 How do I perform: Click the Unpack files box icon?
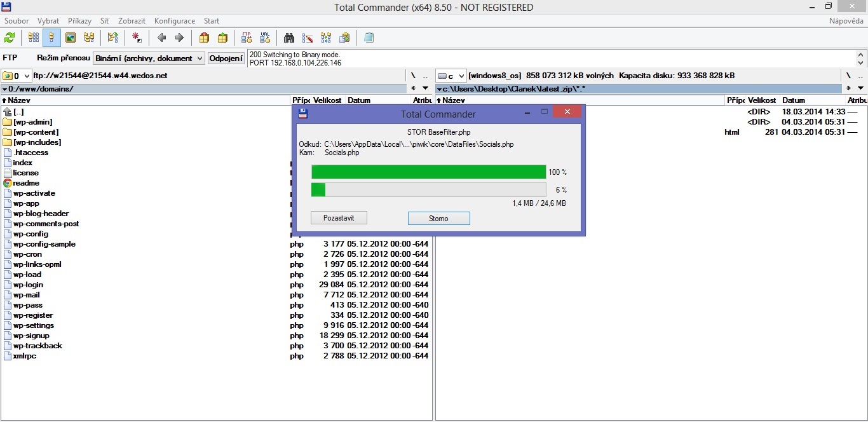[222, 37]
